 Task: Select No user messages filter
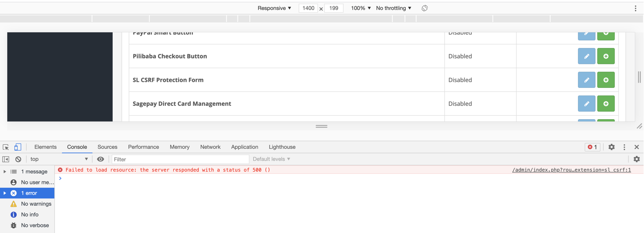pos(27,182)
